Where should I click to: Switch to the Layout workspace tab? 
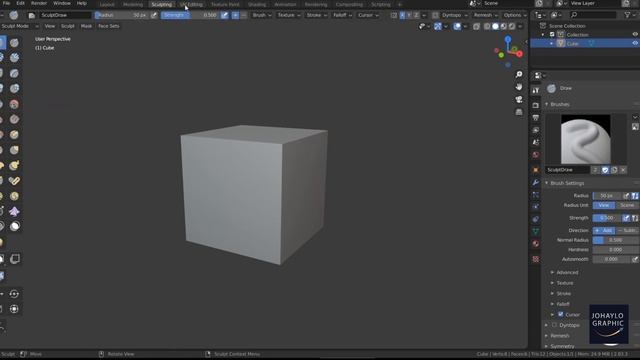pyautogui.click(x=107, y=4)
